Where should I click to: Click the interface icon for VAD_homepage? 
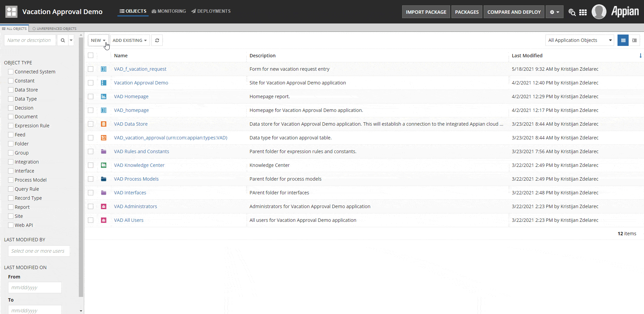click(104, 110)
